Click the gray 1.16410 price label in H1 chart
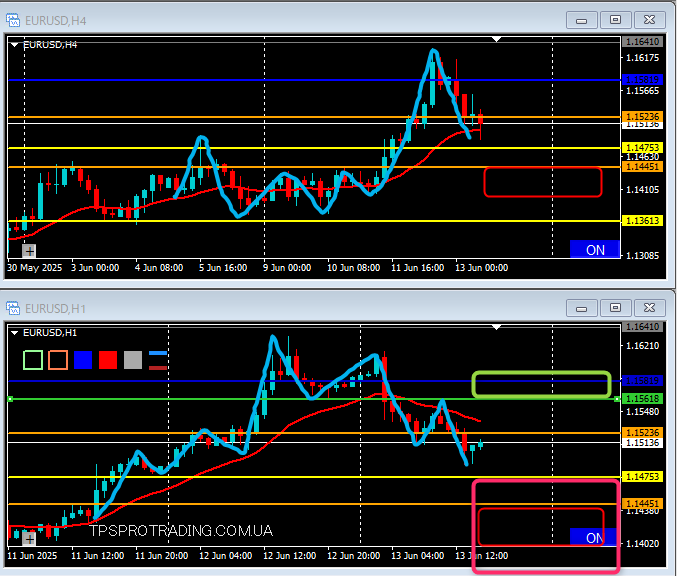677x576 pixels. [642, 326]
